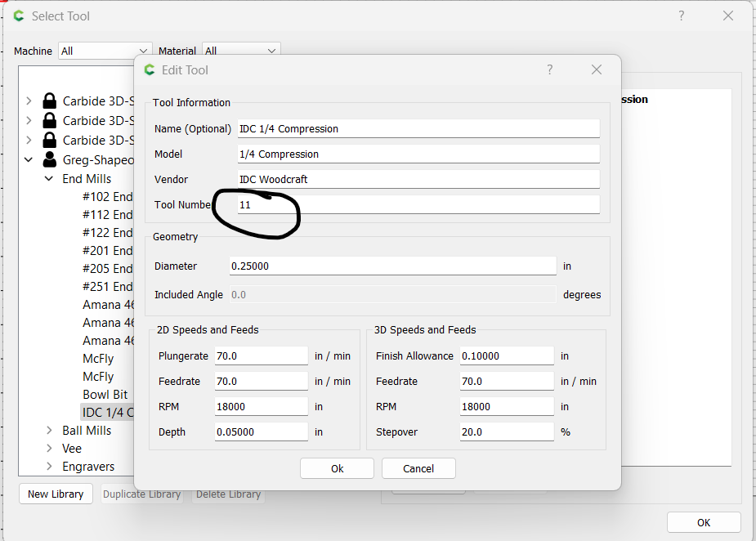Open help in Edit Tool dialog
756x541 pixels.
click(550, 70)
